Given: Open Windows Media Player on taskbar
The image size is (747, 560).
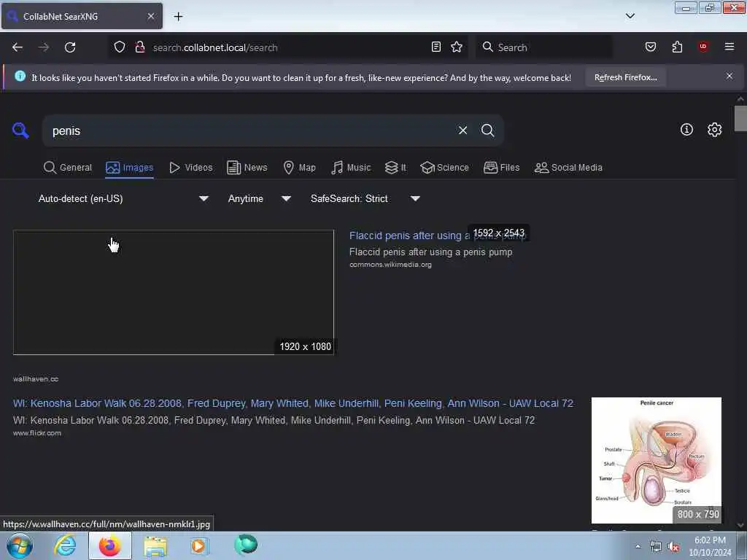Looking at the screenshot, I should coord(199,545).
